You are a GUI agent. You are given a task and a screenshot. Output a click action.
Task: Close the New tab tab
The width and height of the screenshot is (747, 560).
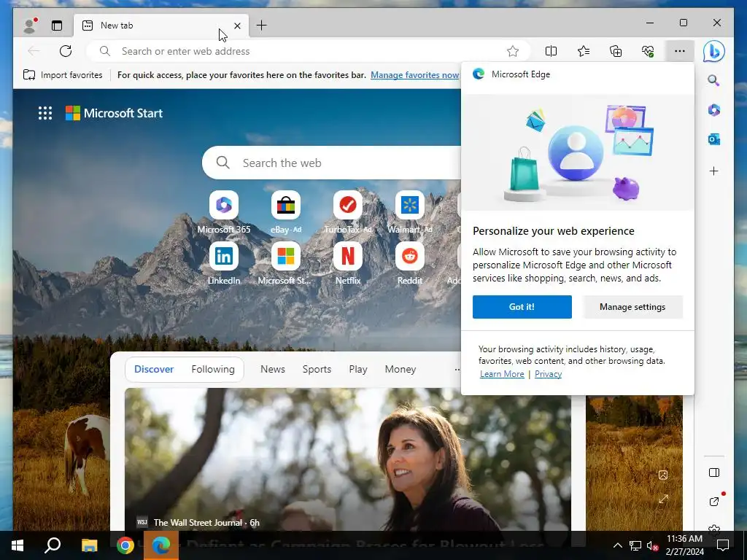(237, 26)
